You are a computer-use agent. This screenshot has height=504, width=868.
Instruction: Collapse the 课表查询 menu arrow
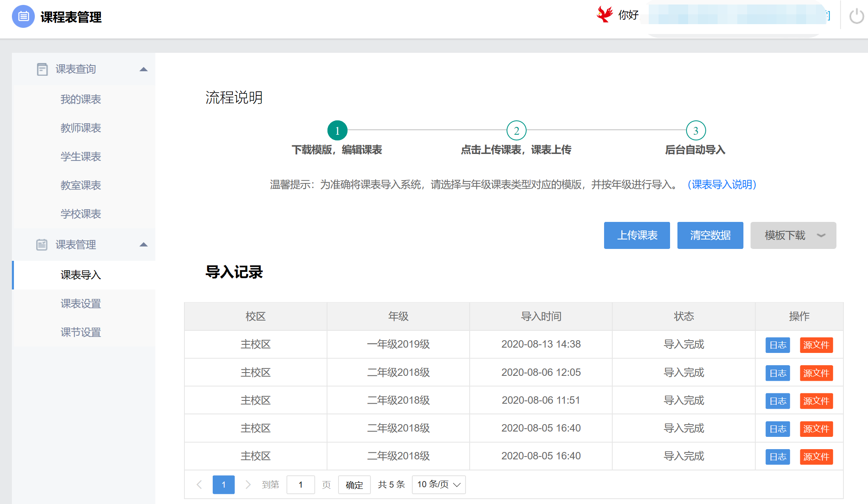tap(143, 69)
